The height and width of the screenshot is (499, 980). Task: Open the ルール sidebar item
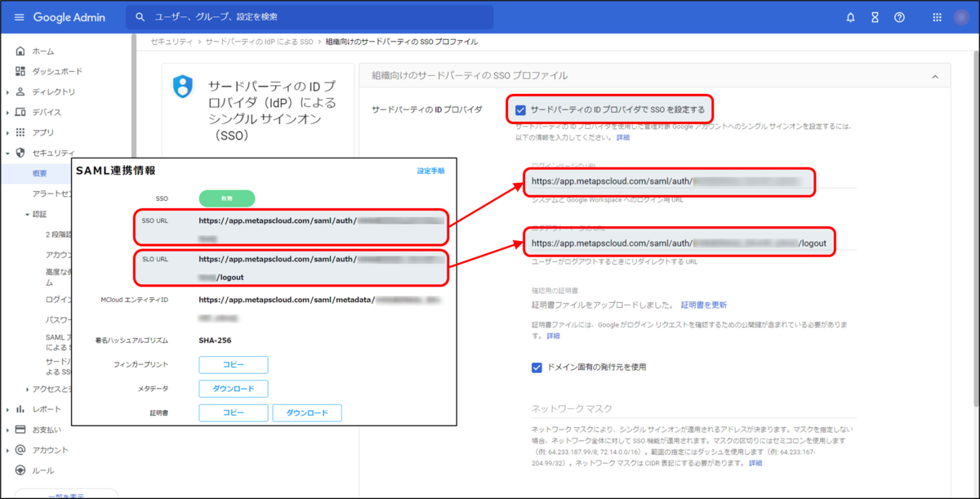coord(43,470)
